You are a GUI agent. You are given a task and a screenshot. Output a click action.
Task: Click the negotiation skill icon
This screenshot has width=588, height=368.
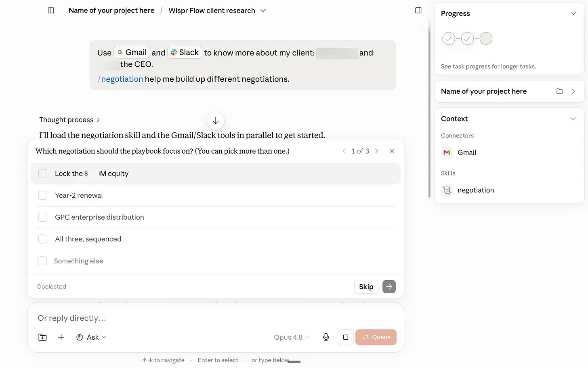[x=447, y=190]
